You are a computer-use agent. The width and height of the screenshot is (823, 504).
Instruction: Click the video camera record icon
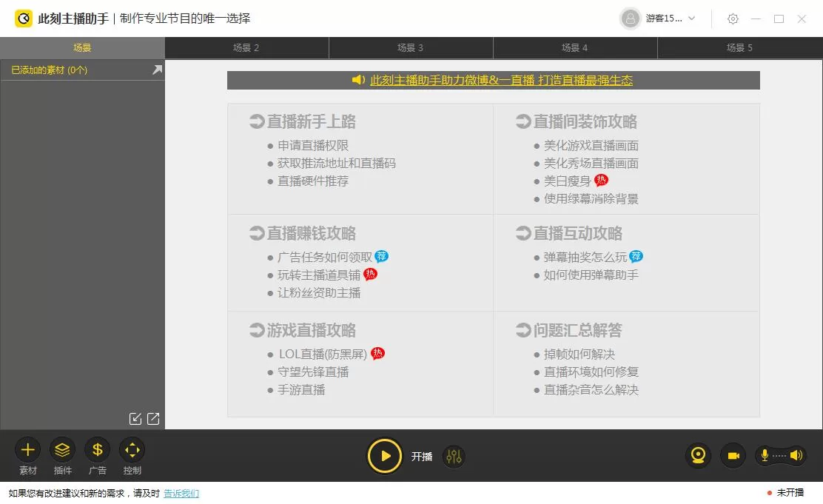[733, 455]
